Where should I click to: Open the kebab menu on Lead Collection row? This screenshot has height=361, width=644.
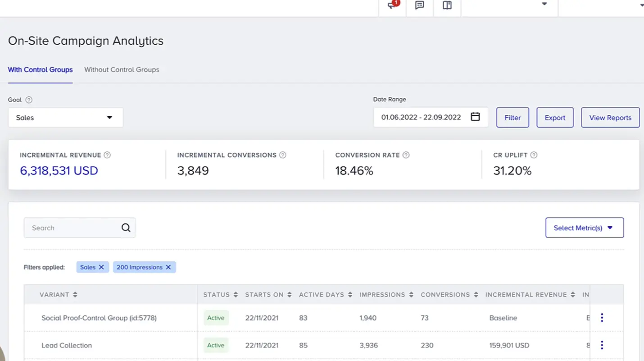pos(602,345)
